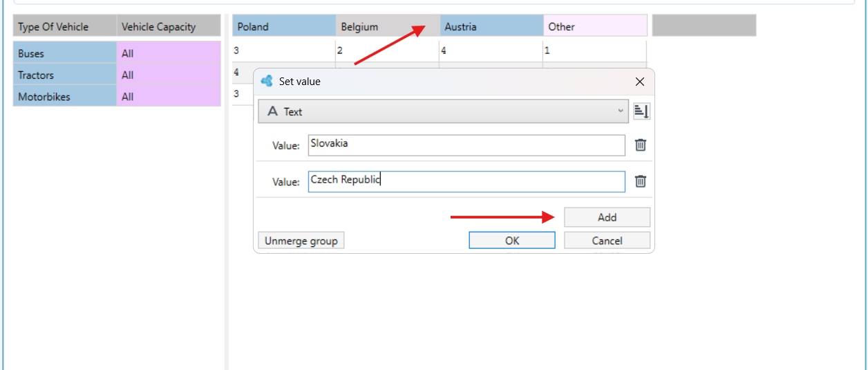Image resolution: width=868 pixels, height=370 pixels.
Task: Click the empty gray header cell after Other
Action: 704,26
